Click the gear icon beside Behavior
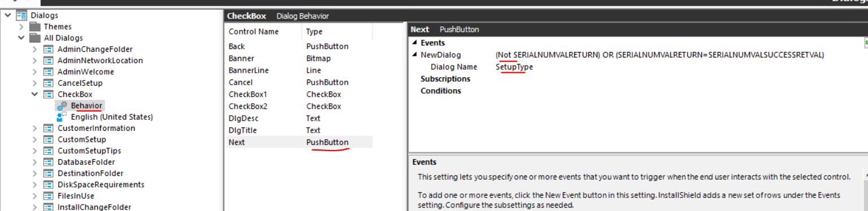Viewport: 868px width, 211px height. coord(62,105)
